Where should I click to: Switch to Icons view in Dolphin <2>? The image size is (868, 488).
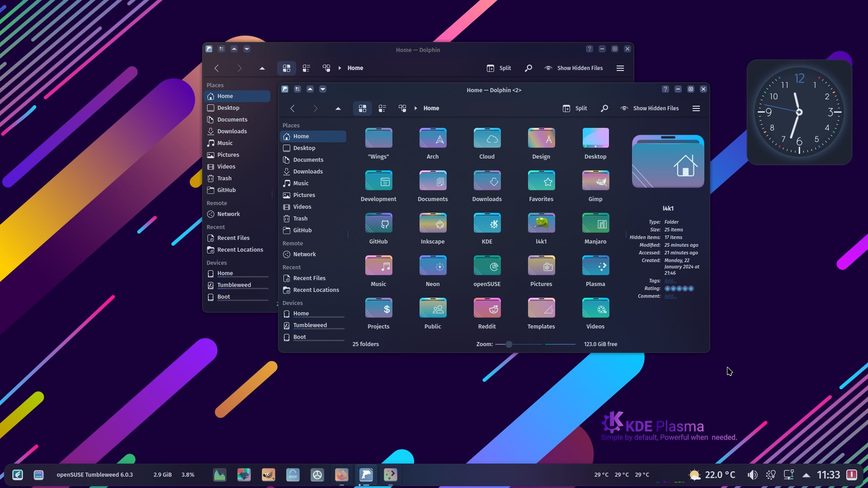pyautogui.click(x=363, y=108)
